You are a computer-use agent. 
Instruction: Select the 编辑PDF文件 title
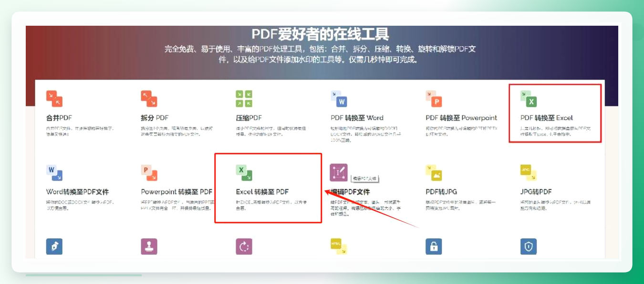350,192
